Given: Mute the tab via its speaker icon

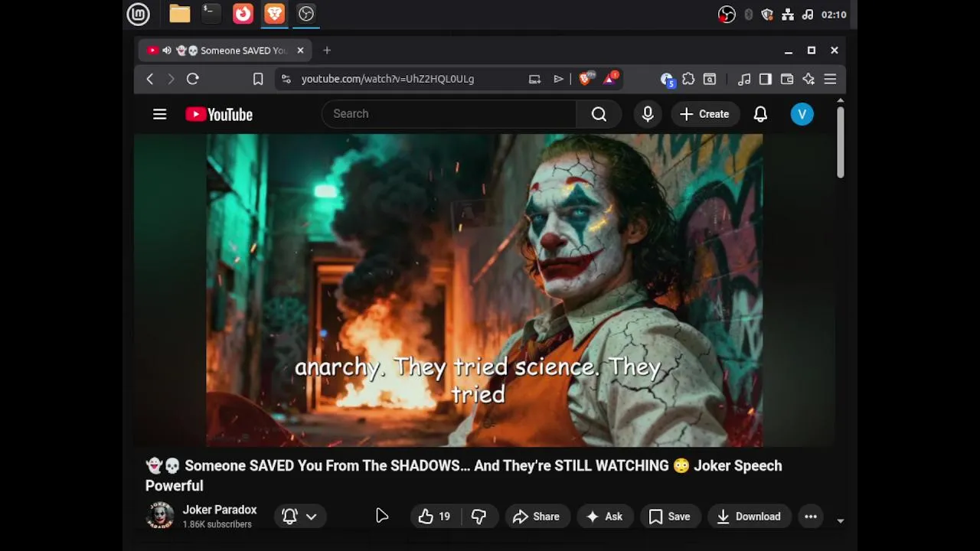Looking at the screenshot, I should tap(167, 51).
